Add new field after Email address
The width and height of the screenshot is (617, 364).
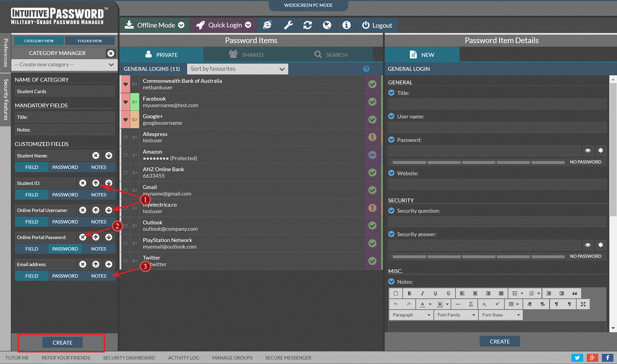pyautogui.click(x=109, y=264)
